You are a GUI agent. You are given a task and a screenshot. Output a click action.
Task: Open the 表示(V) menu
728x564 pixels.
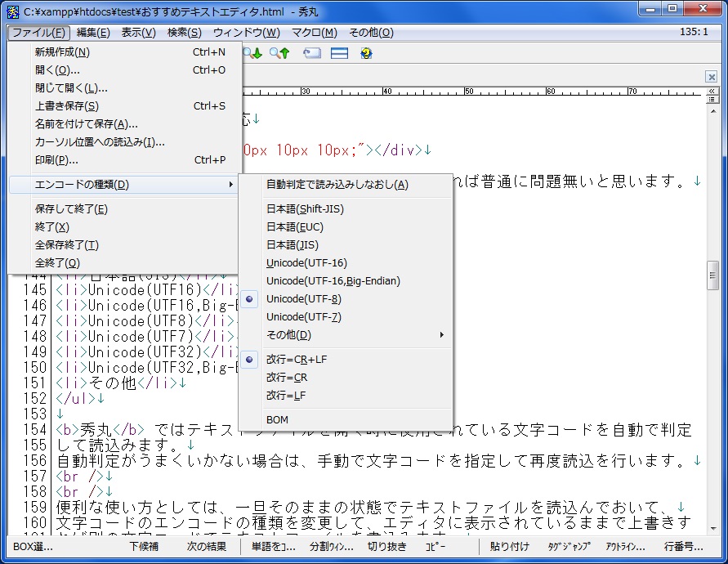(138, 33)
